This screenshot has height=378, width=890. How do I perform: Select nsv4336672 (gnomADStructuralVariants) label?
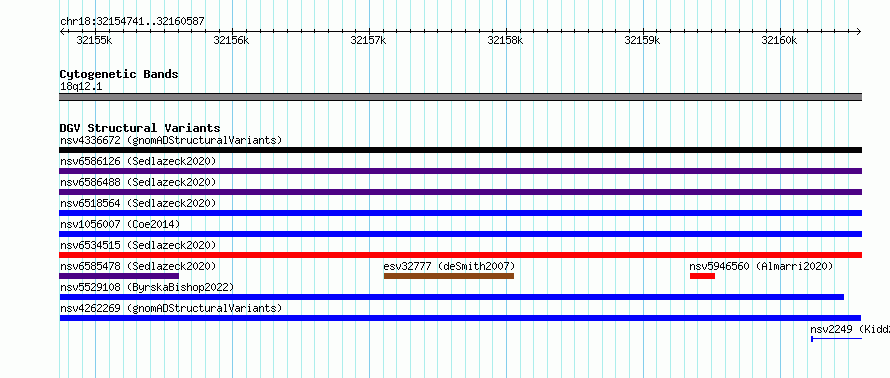(171, 140)
